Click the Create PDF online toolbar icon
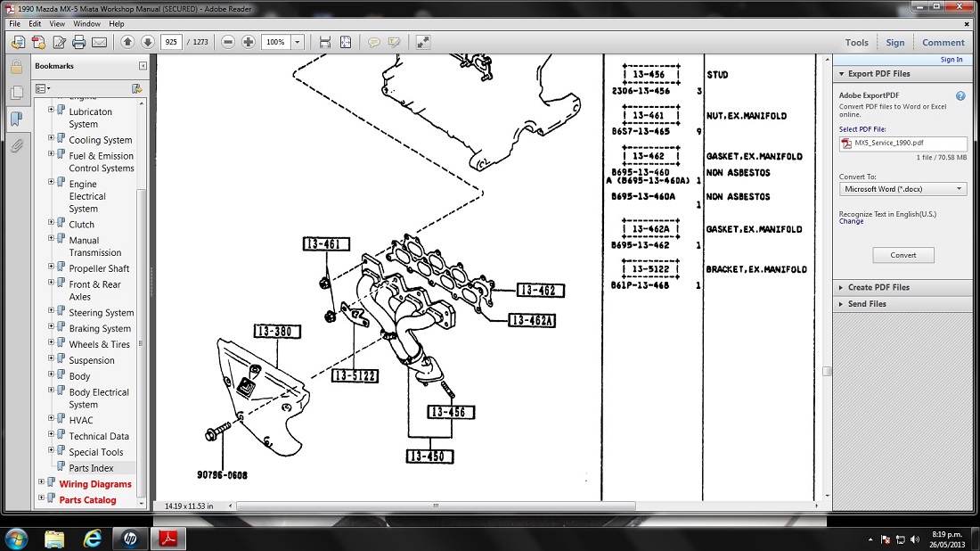Viewport: 980px width, 551px height. pos(18,43)
